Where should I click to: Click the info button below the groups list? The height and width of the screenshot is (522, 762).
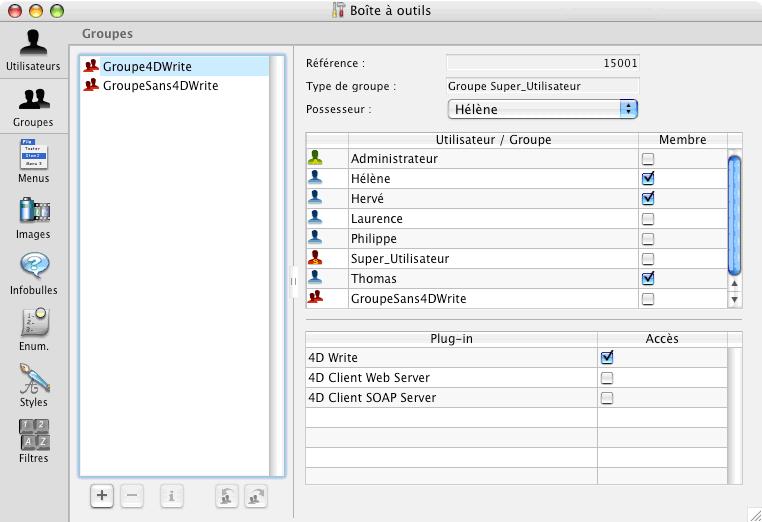click(171, 495)
